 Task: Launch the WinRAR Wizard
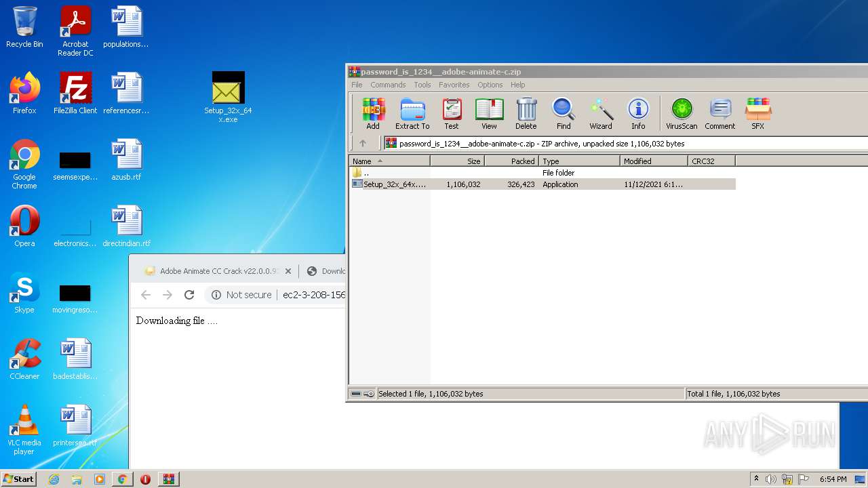click(601, 113)
